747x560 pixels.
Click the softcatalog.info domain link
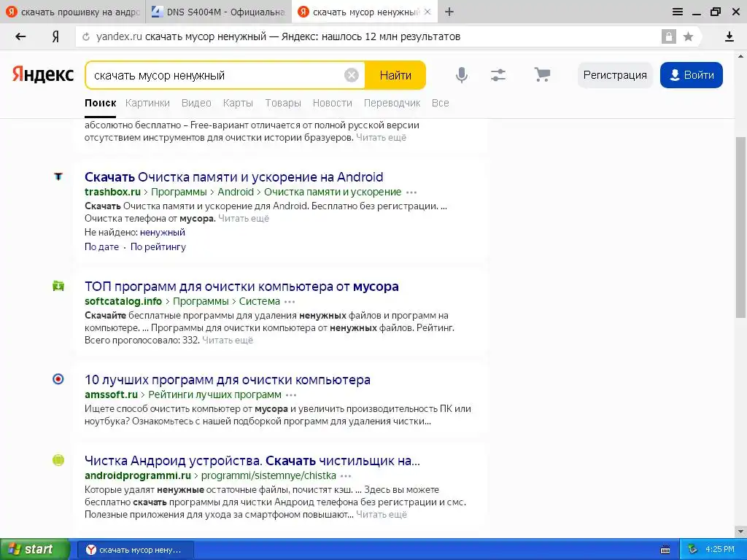point(123,301)
